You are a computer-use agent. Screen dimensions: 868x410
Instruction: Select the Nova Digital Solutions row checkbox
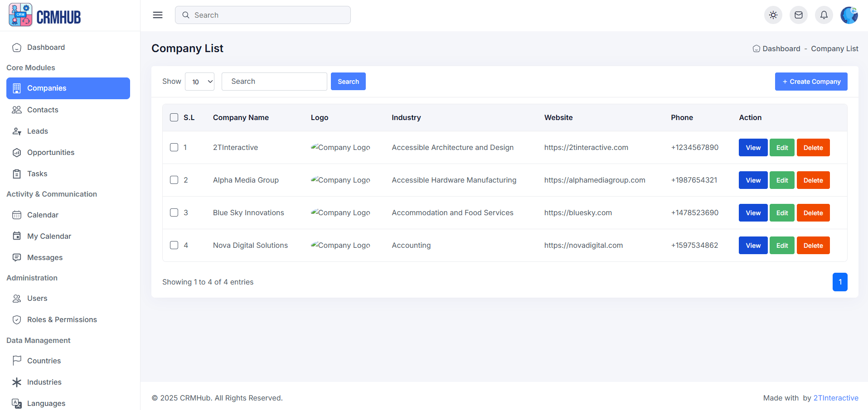coord(174,245)
